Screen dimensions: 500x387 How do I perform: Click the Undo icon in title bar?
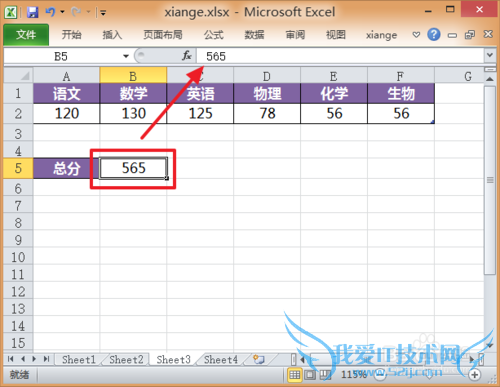coord(50,12)
